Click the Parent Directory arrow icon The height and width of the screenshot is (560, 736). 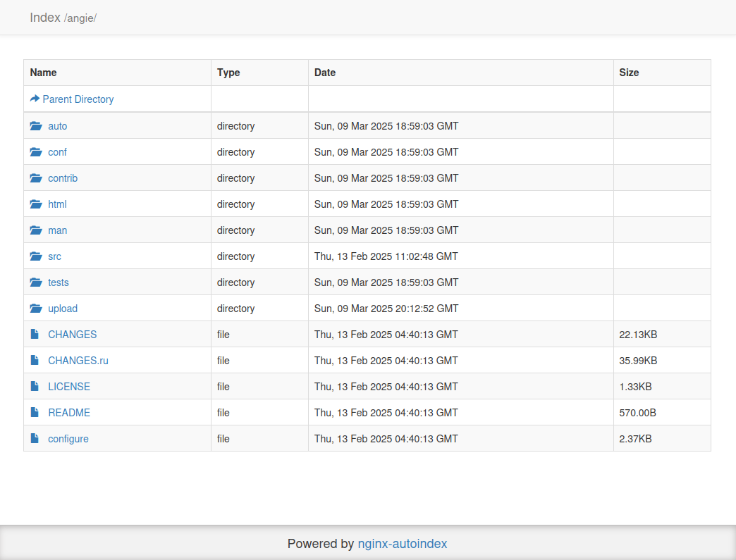click(x=35, y=99)
